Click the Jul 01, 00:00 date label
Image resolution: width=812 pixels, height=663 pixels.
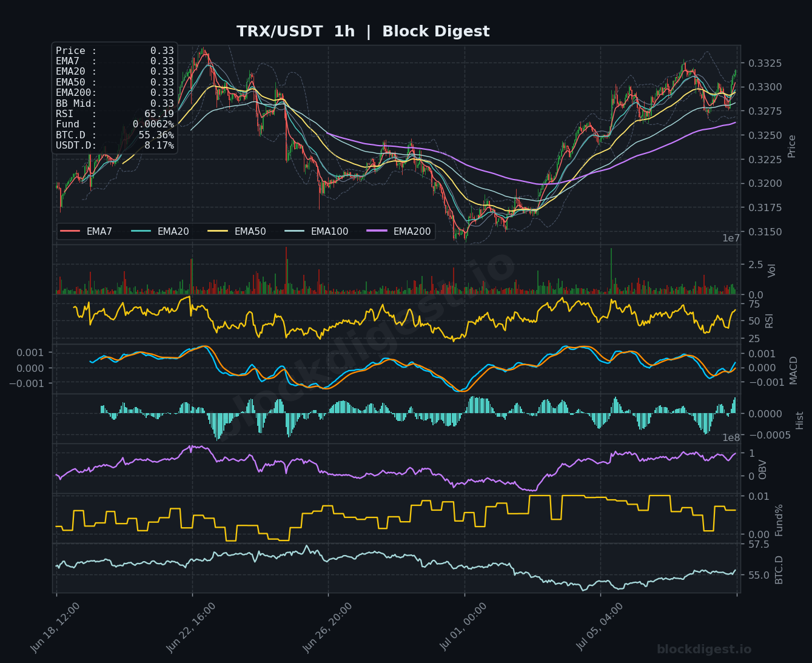click(x=463, y=627)
